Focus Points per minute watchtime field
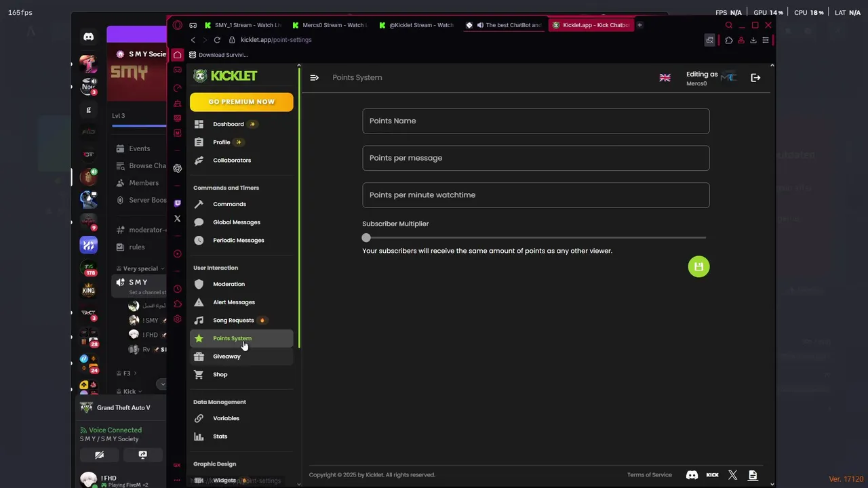Image resolution: width=868 pixels, height=488 pixels. pos(536,195)
